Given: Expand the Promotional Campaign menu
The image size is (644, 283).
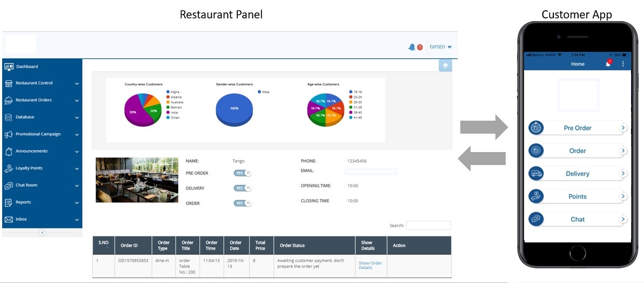Looking at the screenshot, I should (41, 134).
